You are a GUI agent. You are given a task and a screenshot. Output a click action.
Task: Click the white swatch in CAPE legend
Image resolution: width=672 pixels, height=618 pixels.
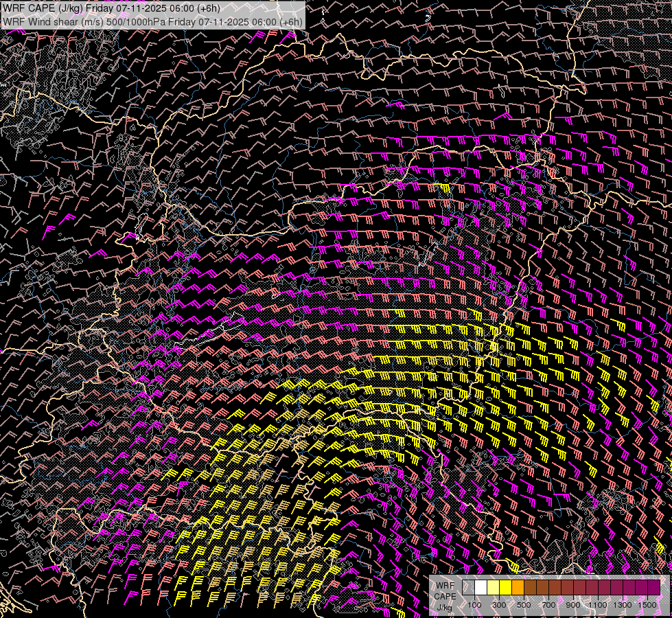click(x=481, y=588)
